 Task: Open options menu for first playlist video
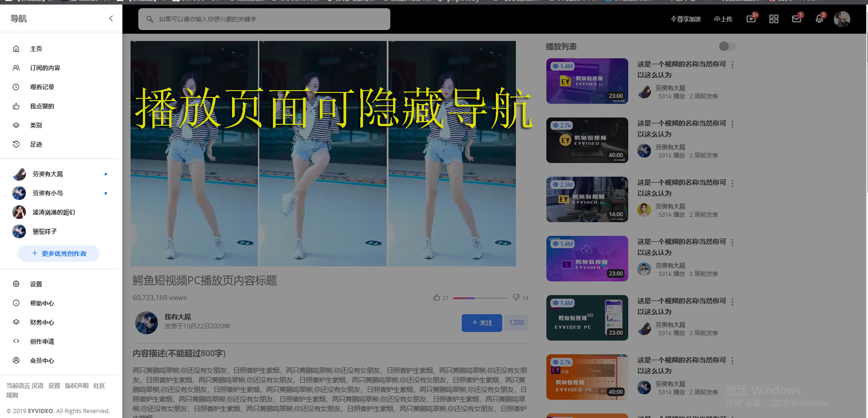click(x=732, y=65)
